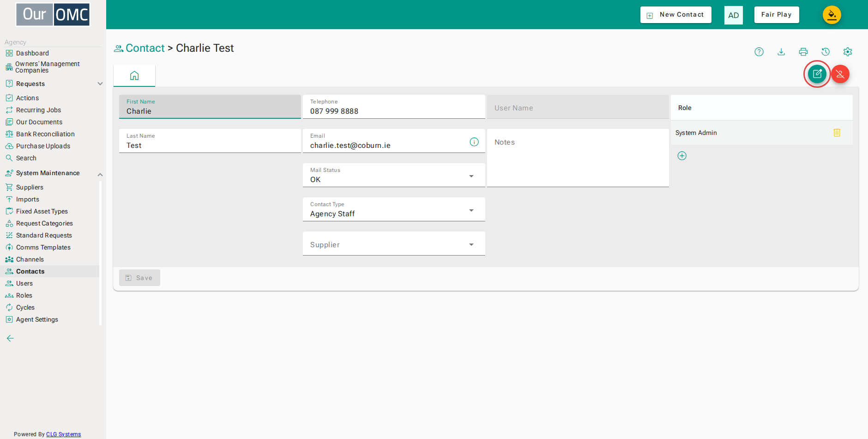The height and width of the screenshot is (439, 868).
Task: Follow the CLG Systems link
Action: point(64,434)
